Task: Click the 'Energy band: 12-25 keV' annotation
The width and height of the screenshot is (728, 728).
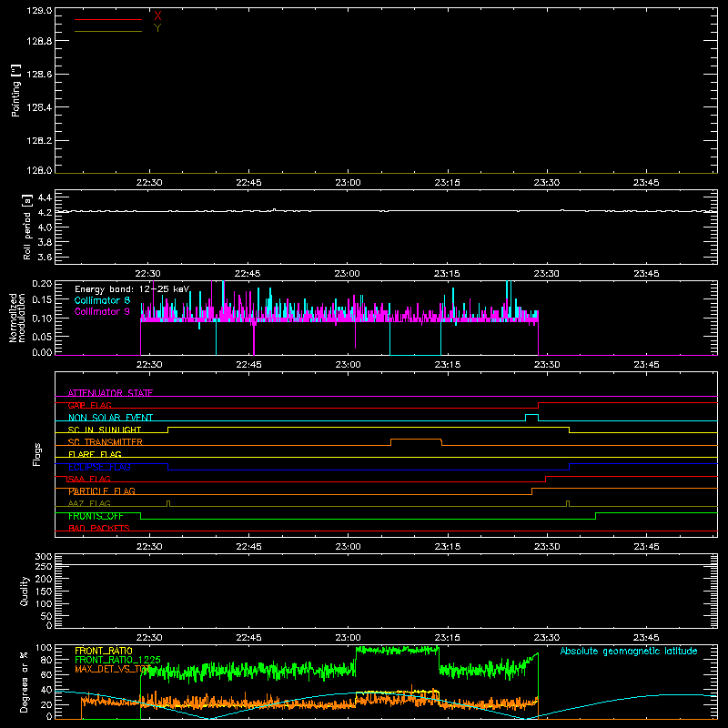Action: pyautogui.click(x=132, y=289)
